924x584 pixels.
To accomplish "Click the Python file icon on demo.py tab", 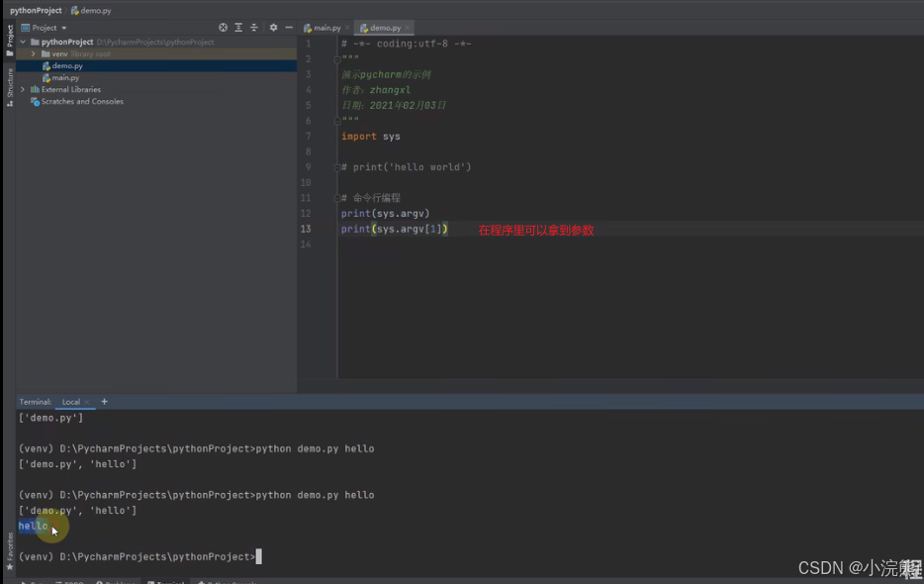I will (x=364, y=27).
